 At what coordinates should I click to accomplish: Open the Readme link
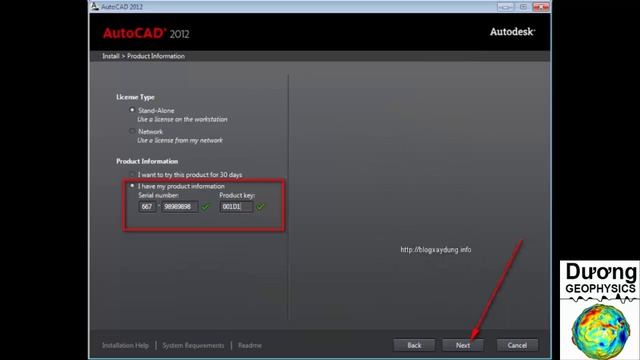pos(250,345)
